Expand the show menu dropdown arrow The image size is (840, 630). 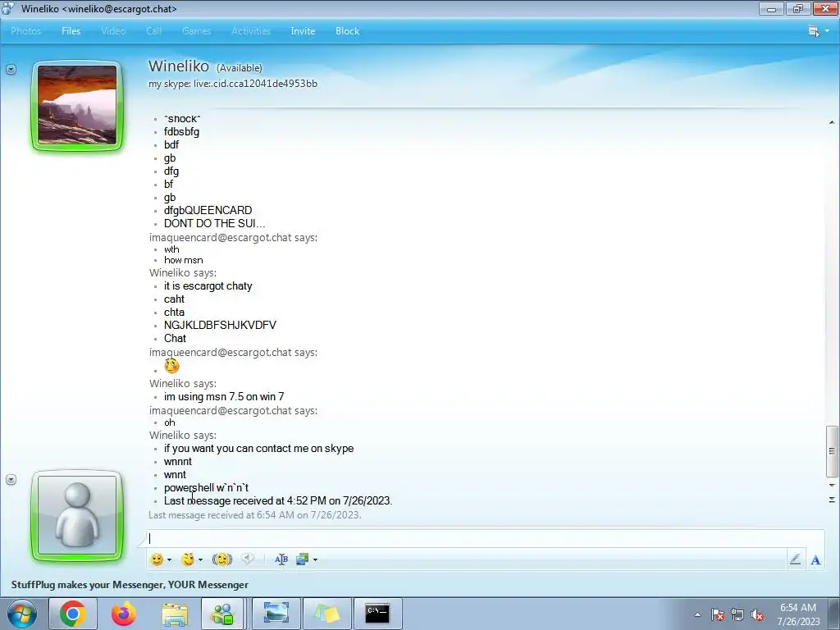coord(827,31)
